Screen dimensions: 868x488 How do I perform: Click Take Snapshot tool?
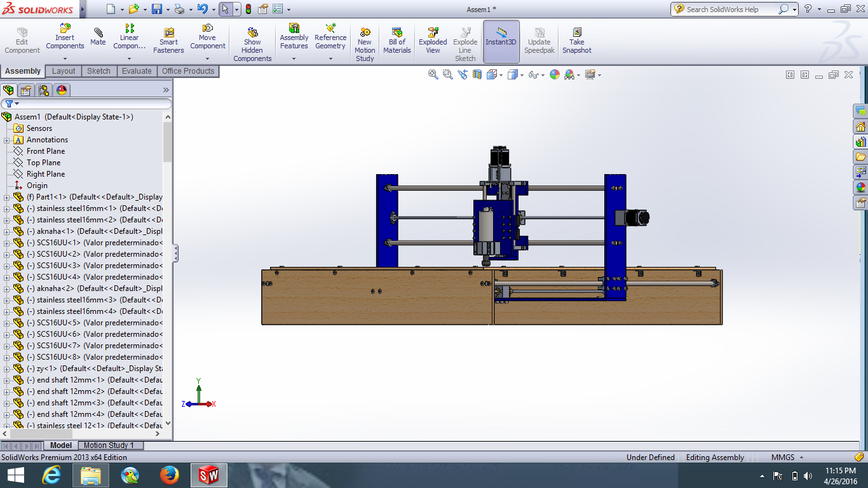[x=577, y=41]
